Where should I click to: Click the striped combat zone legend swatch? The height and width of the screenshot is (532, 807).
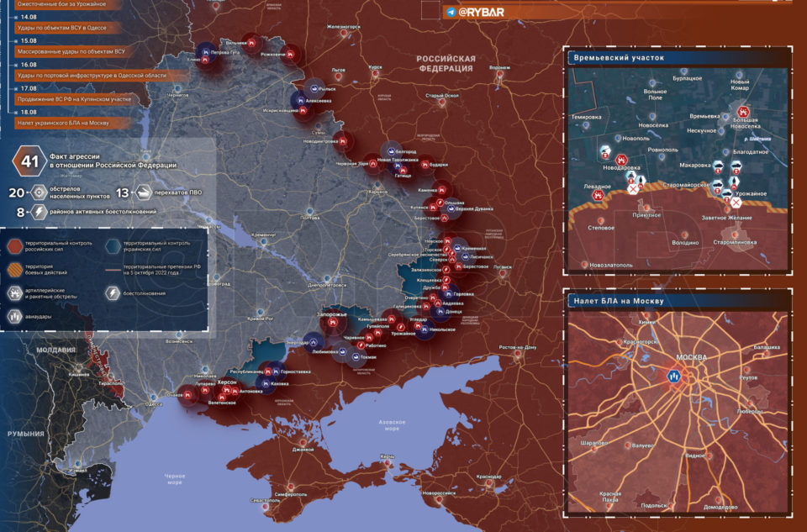pos(16,269)
